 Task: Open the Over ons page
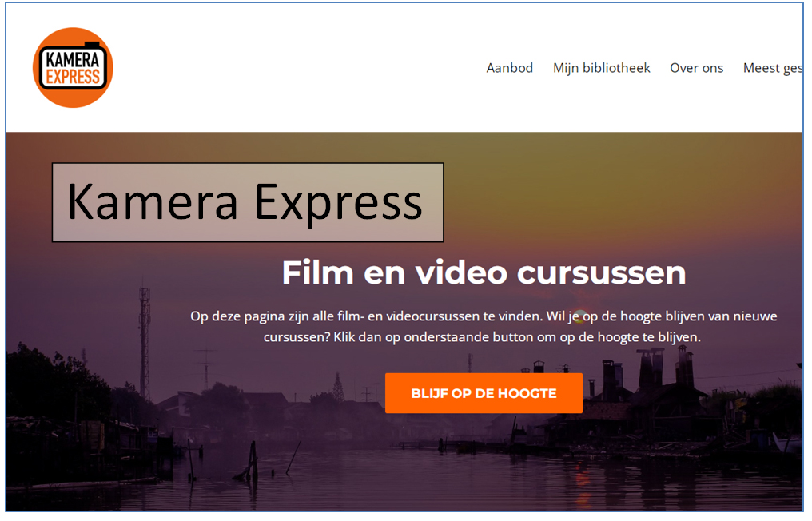696,68
